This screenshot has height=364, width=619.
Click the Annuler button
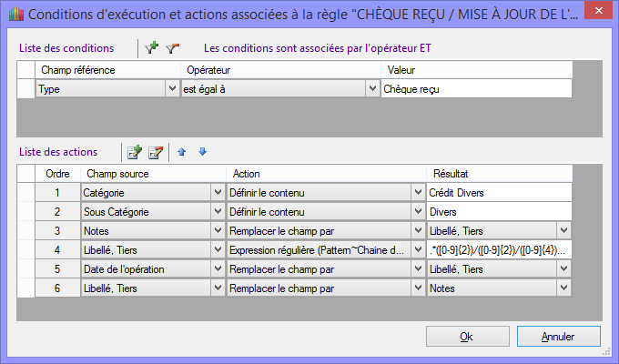(x=558, y=337)
